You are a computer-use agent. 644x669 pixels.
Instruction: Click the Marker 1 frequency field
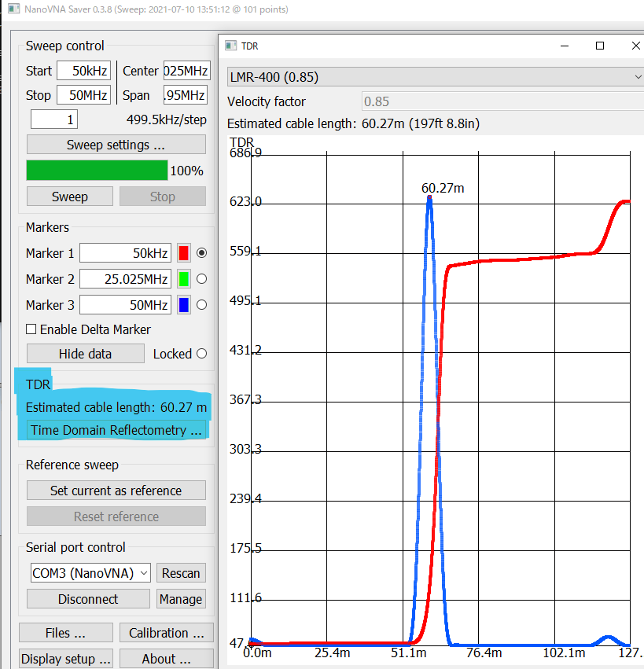pos(126,253)
